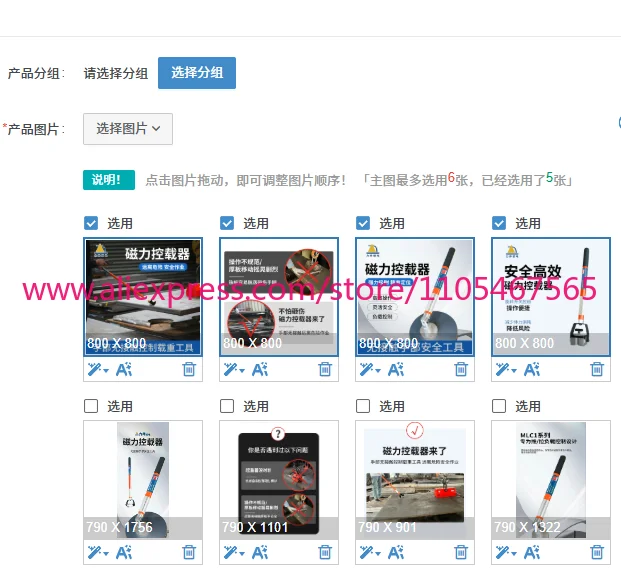Open magic wand menu under 790 X 1101 image

click(x=234, y=552)
